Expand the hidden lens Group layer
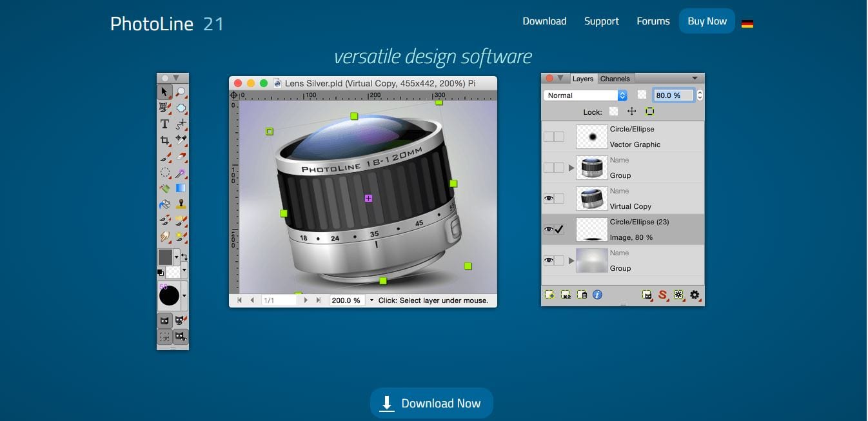 tap(571, 168)
